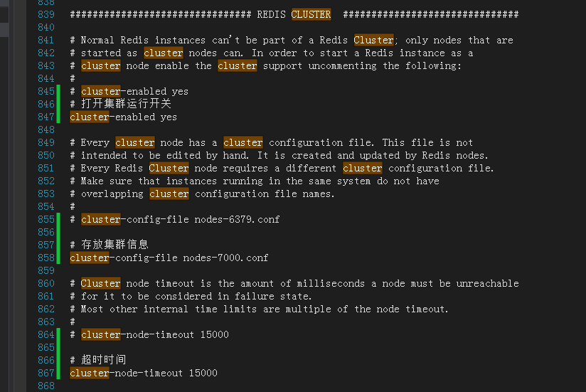This screenshot has width=586, height=392.
Task: Click highlighted "Cluster" starting line 860's comment
Action: pyautogui.click(x=100, y=283)
